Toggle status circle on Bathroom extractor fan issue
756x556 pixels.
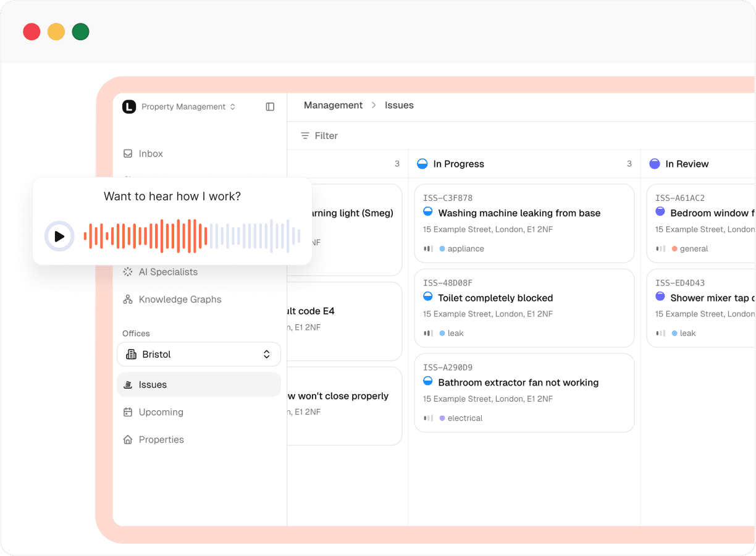pyautogui.click(x=428, y=382)
